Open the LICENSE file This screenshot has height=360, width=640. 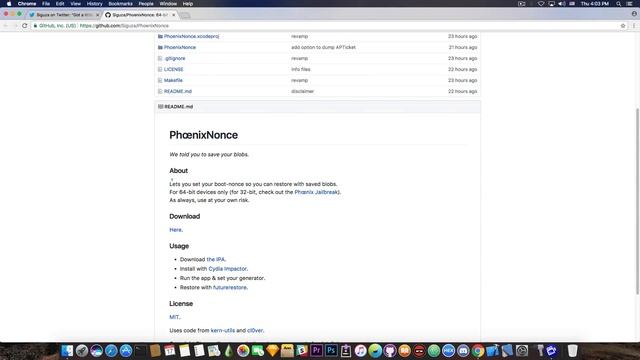tap(173, 69)
